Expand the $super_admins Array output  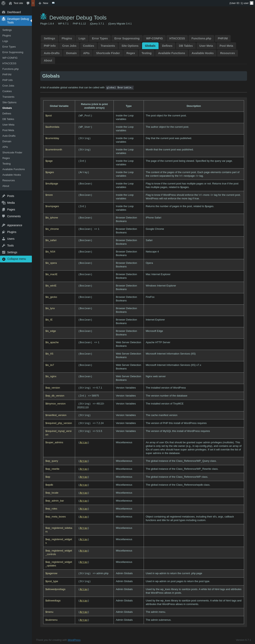point(84,442)
